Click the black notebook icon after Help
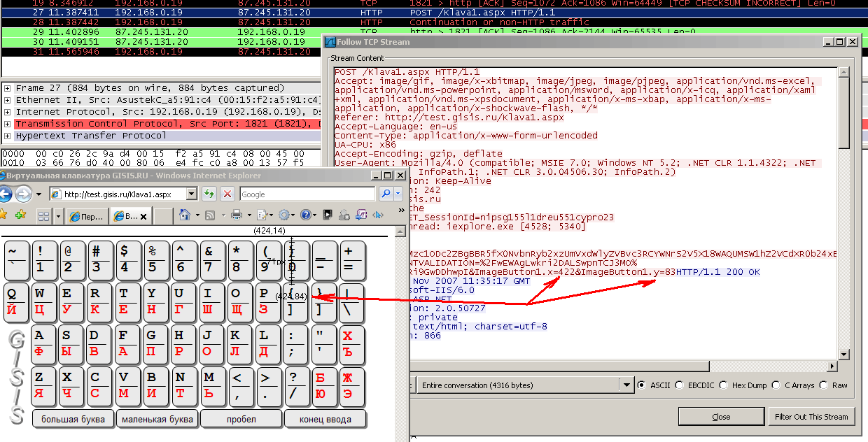Screen dimensions: 868x442 point(328,215)
